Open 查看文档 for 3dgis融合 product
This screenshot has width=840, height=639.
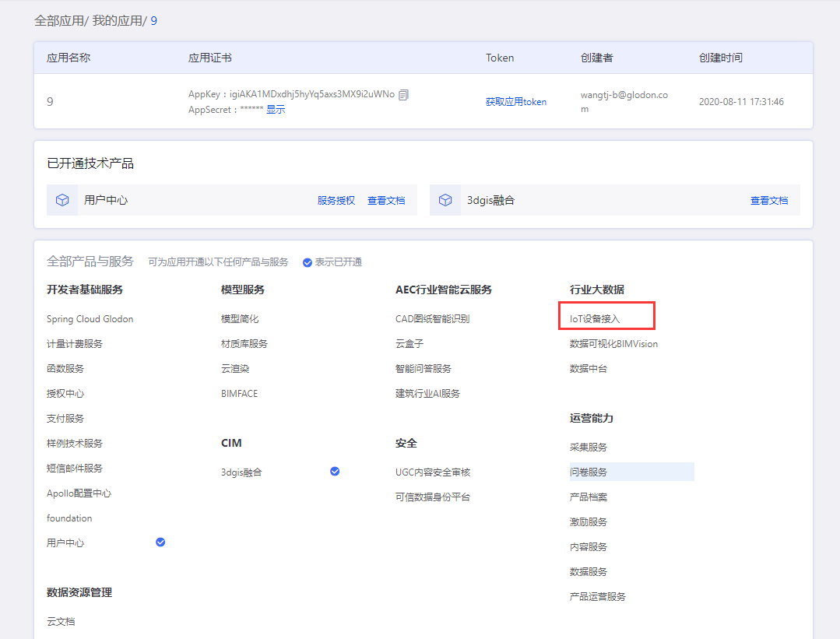tap(768, 201)
